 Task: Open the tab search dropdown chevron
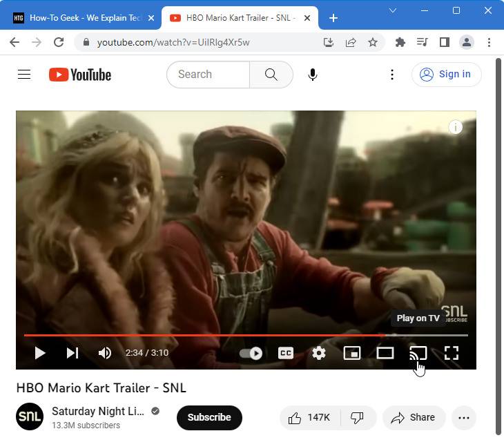(392, 10)
